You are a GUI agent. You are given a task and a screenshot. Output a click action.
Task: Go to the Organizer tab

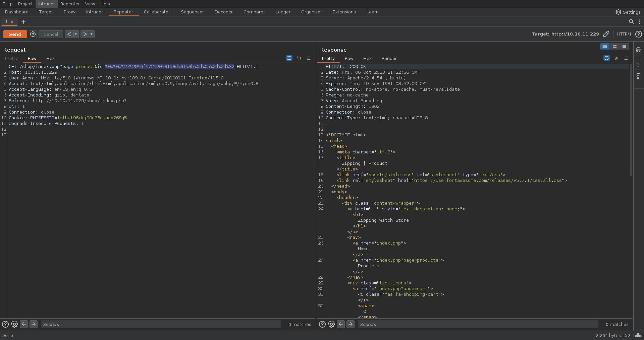pyautogui.click(x=312, y=12)
